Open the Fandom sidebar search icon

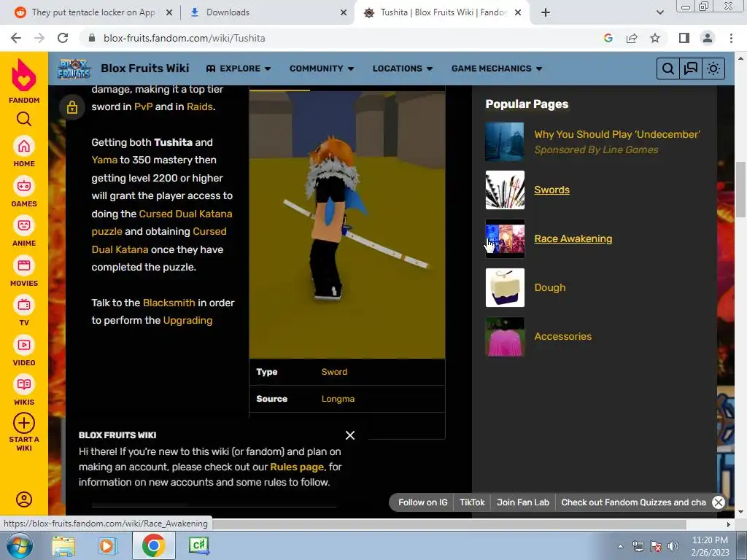[24, 119]
